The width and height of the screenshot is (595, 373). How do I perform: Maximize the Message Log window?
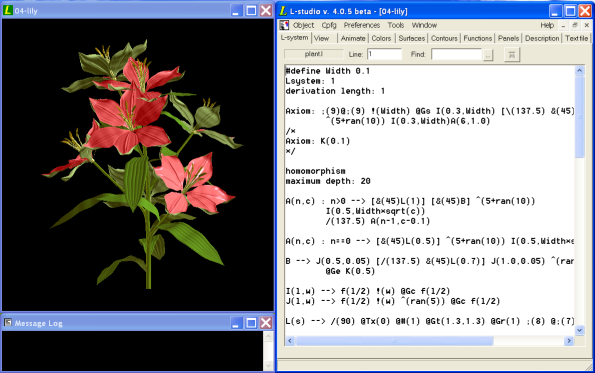251,323
